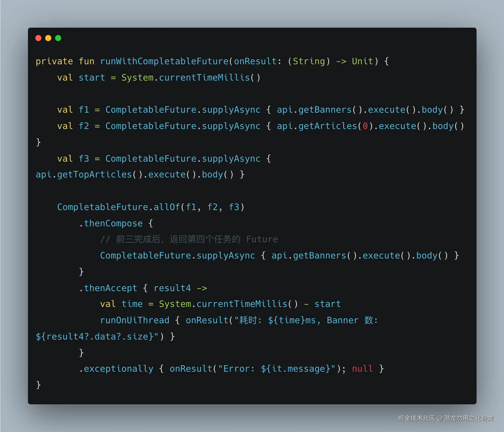This screenshot has height=432, width=504.
Task: Click the 'private' keyword
Action: [54, 61]
